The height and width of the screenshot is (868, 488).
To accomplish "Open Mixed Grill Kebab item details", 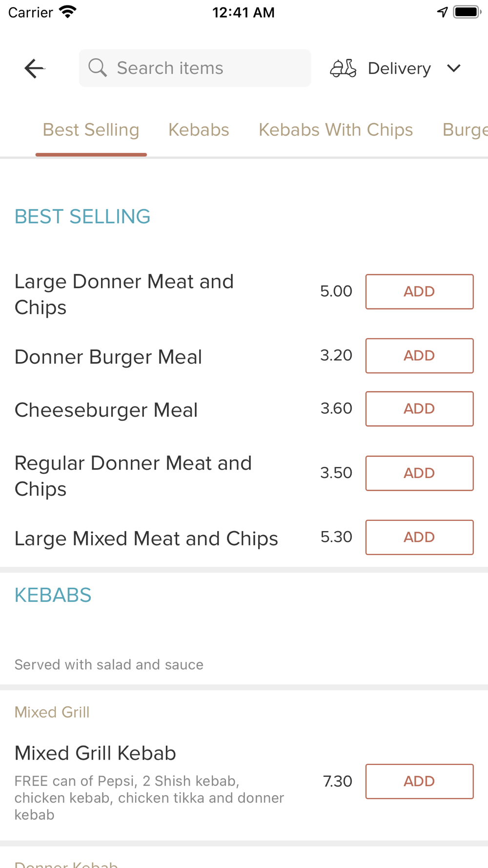I will 95,753.
